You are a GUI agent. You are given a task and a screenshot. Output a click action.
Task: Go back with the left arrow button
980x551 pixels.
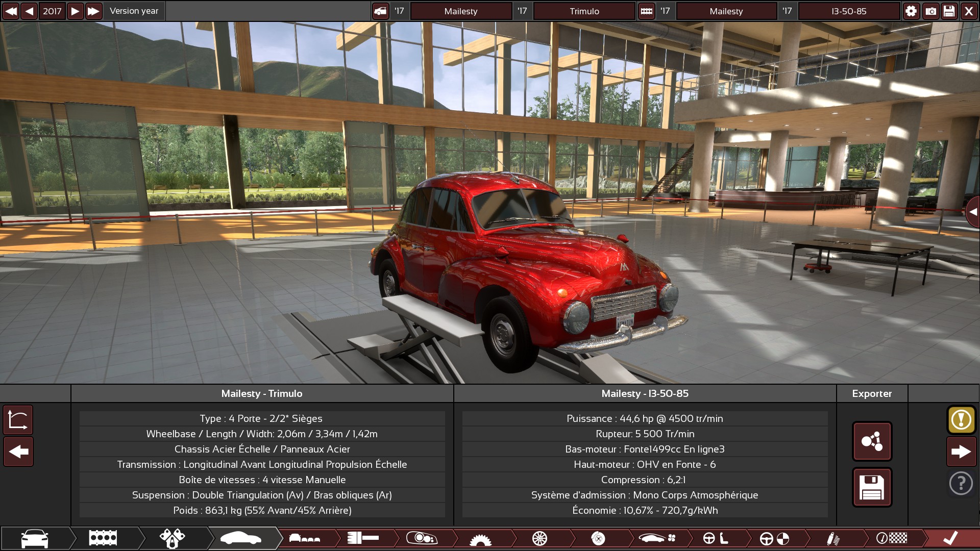[x=18, y=452]
